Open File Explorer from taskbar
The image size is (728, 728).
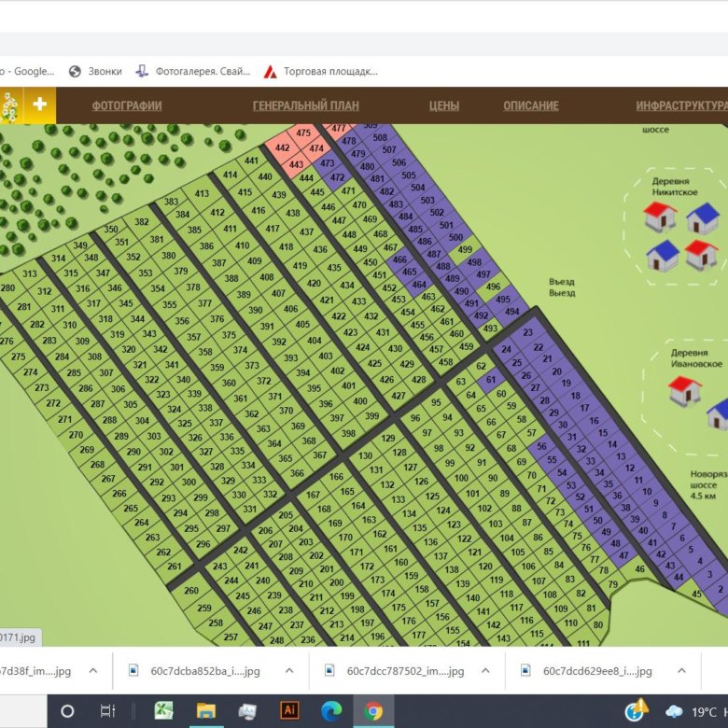point(205,710)
